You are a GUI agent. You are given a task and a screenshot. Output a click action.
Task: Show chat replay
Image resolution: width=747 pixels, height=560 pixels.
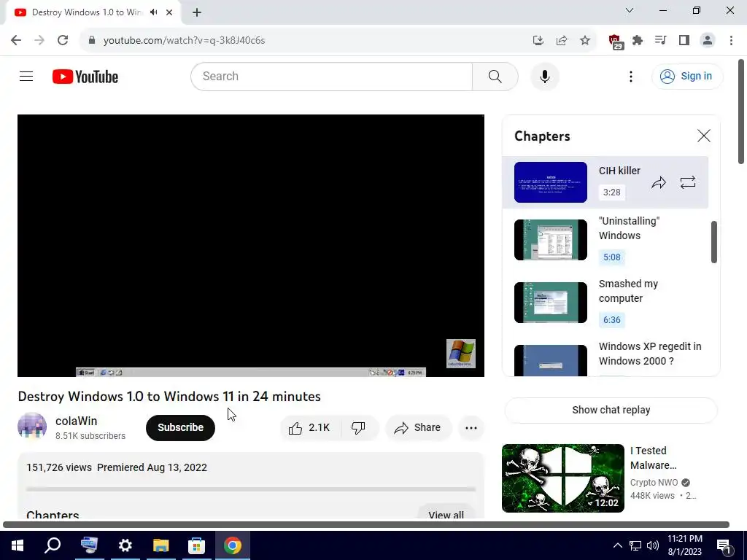point(611,410)
